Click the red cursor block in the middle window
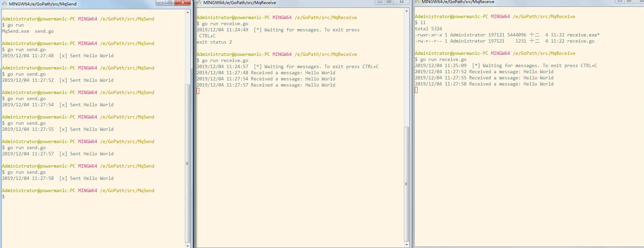The height and width of the screenshot is (248, 644). (x=198, y=91)
